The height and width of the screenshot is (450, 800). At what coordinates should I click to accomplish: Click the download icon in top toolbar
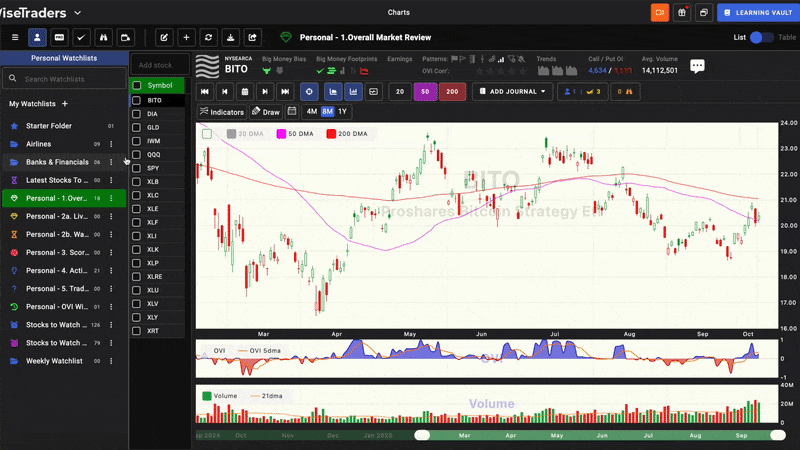coord(231,37)
